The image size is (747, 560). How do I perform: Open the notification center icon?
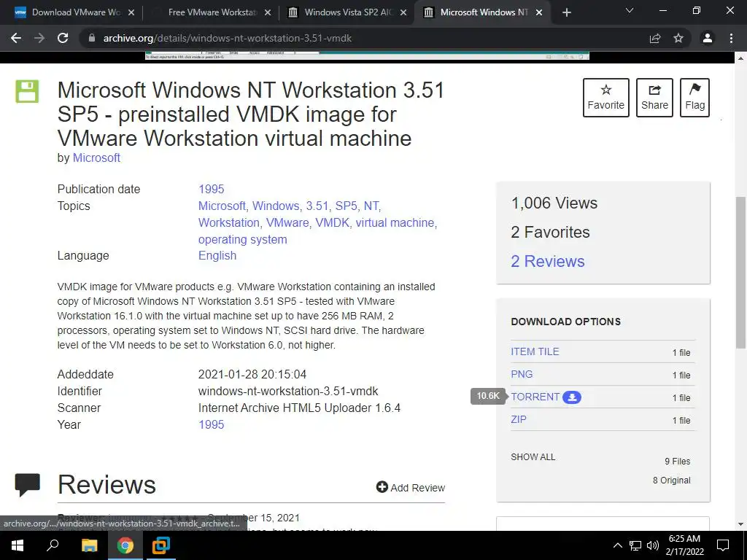[723, 545]
